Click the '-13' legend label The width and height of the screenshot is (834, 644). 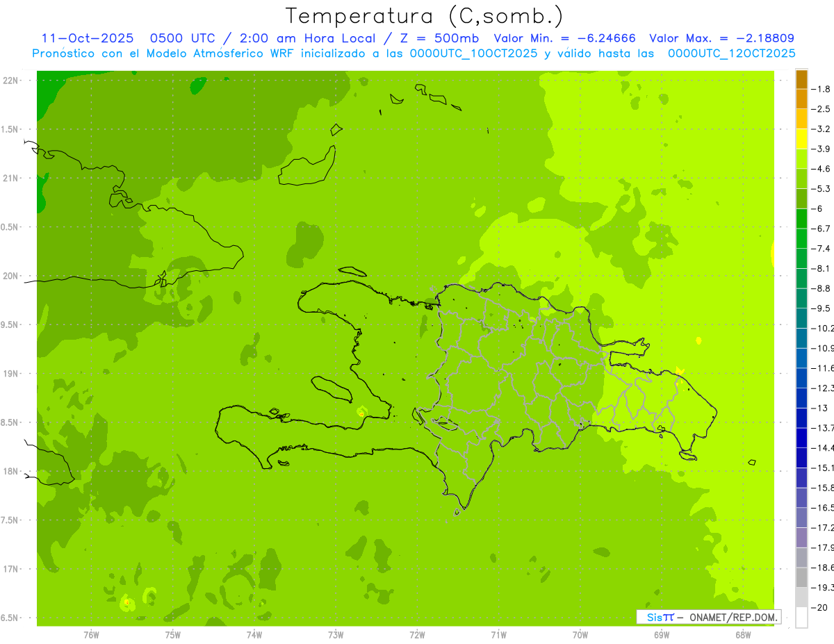(819, 408)
